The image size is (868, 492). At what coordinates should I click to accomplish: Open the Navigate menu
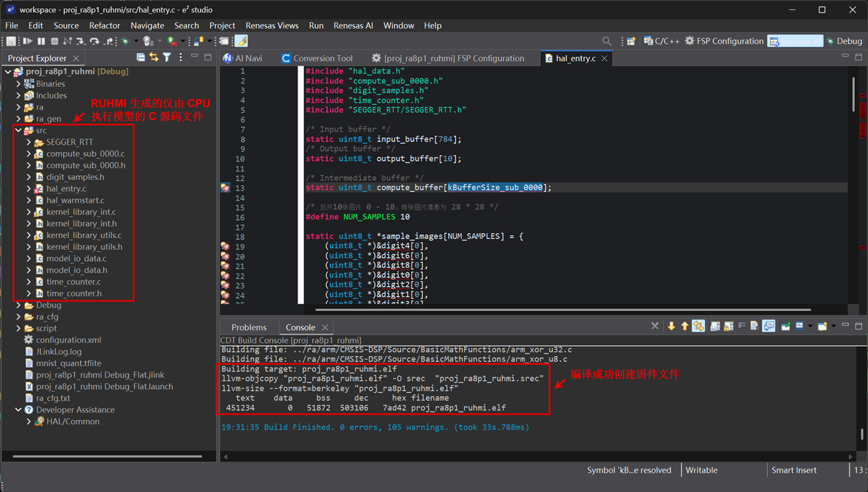147,25
